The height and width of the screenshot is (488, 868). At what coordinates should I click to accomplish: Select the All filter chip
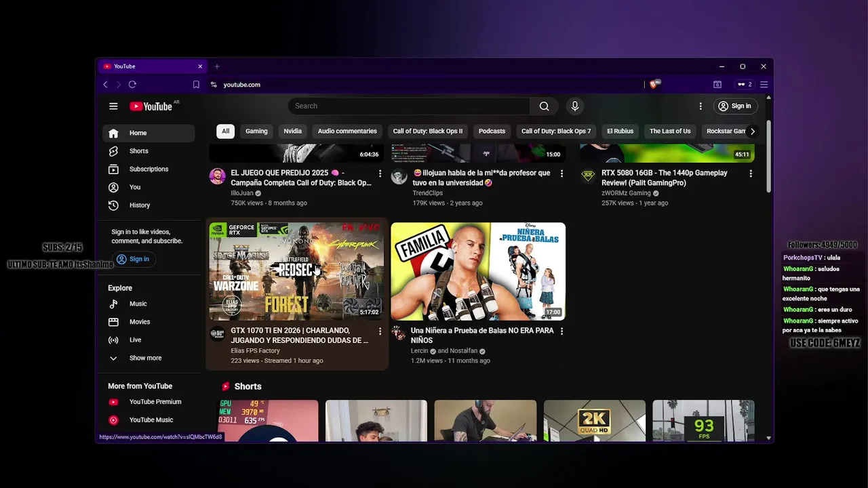point(226,131)
